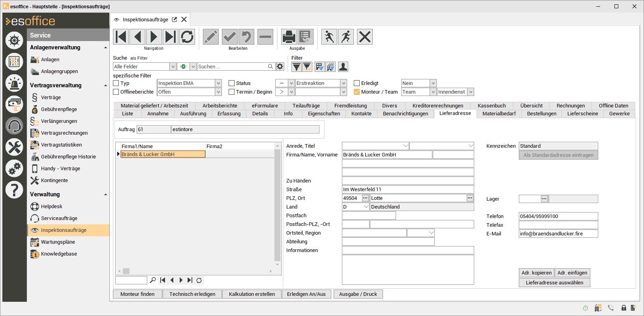The width and height of the screenshot is (644, 316).
Task: Click the Straße input field
Action: pos(408,189)
